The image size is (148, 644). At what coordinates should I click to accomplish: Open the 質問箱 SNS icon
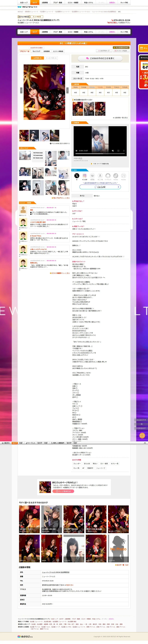point(92,176)
